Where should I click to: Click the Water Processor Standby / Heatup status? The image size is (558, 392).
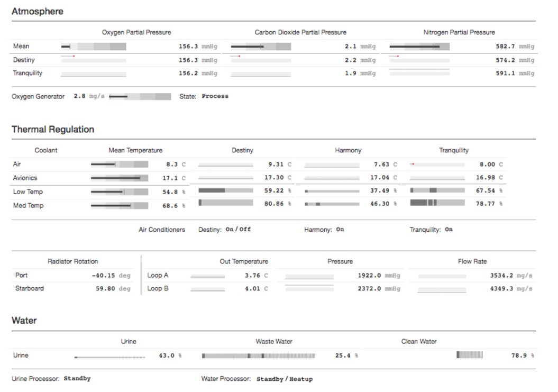pyautogui.click(x=285, y=379)
